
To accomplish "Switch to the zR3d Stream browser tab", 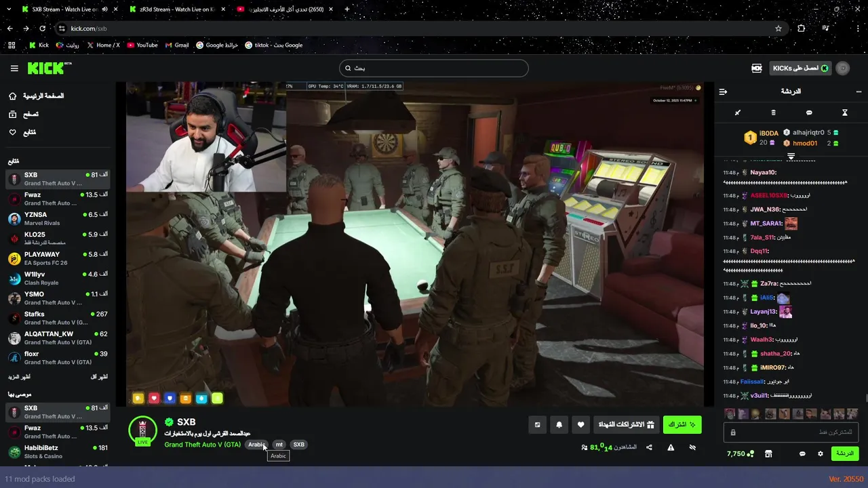I will click(177, 9).
